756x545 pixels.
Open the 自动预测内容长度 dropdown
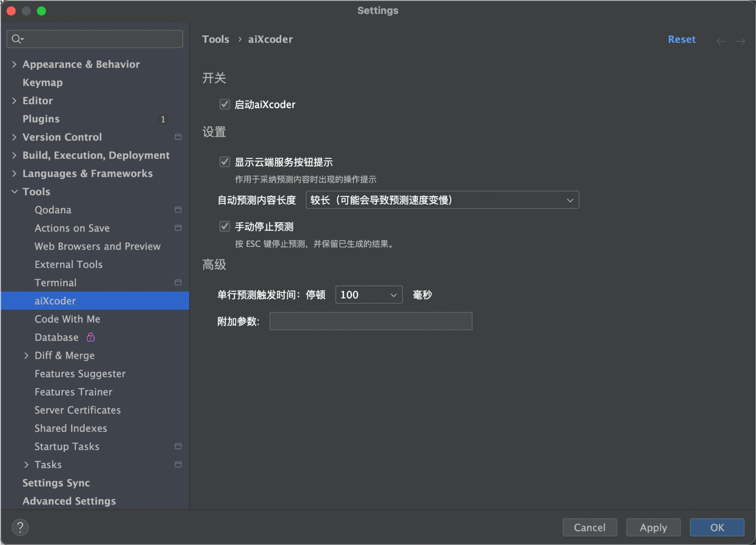pos(441,200)
